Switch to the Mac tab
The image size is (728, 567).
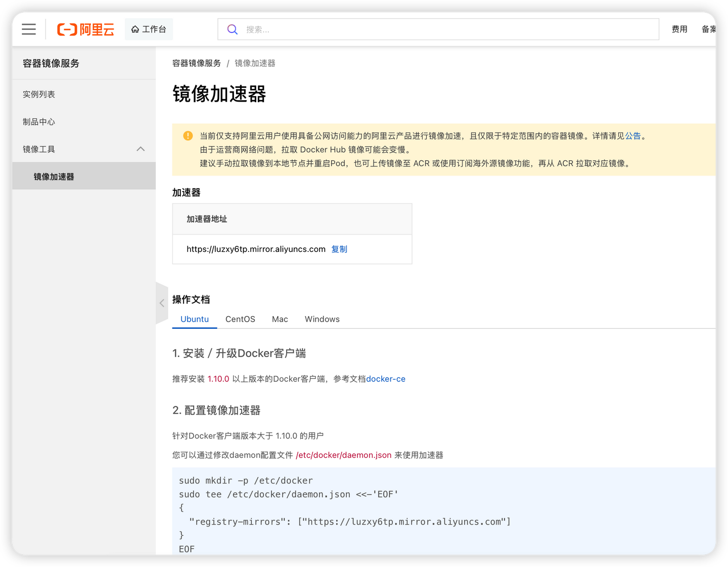point(280,319)
